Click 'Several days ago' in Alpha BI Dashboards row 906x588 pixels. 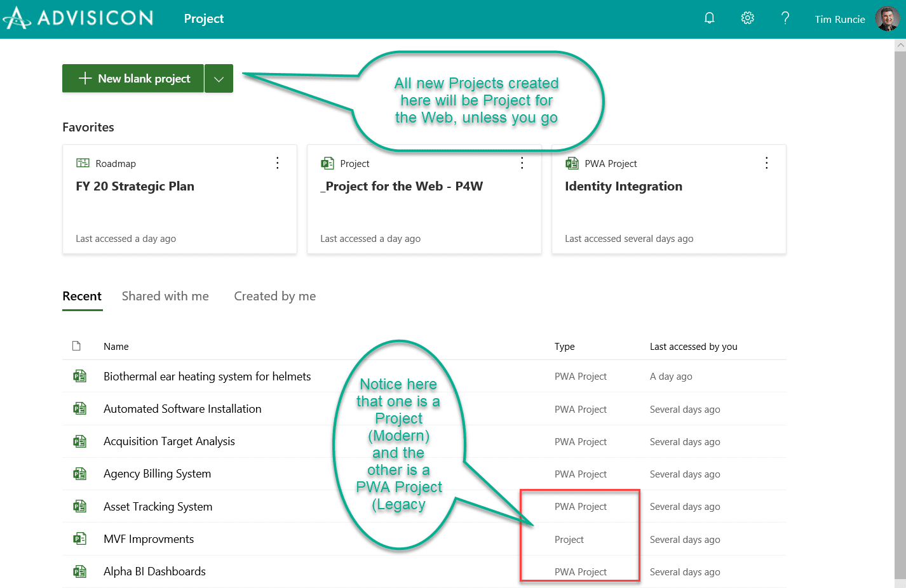click(x=685, y=572)
